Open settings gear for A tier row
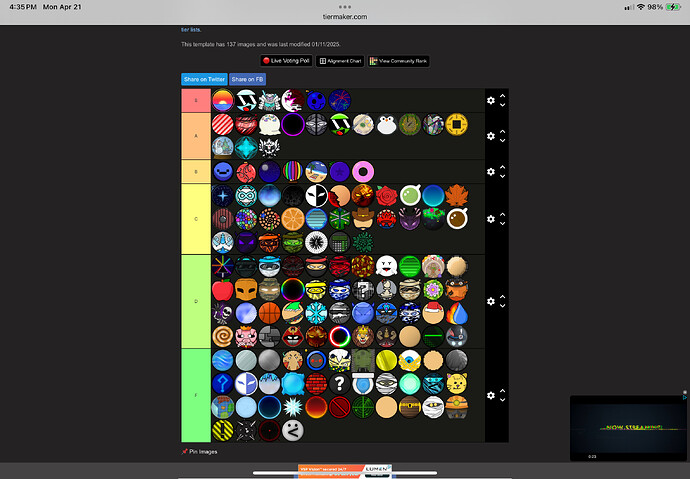Screen dimensions: 690x479 pos(491,136)
